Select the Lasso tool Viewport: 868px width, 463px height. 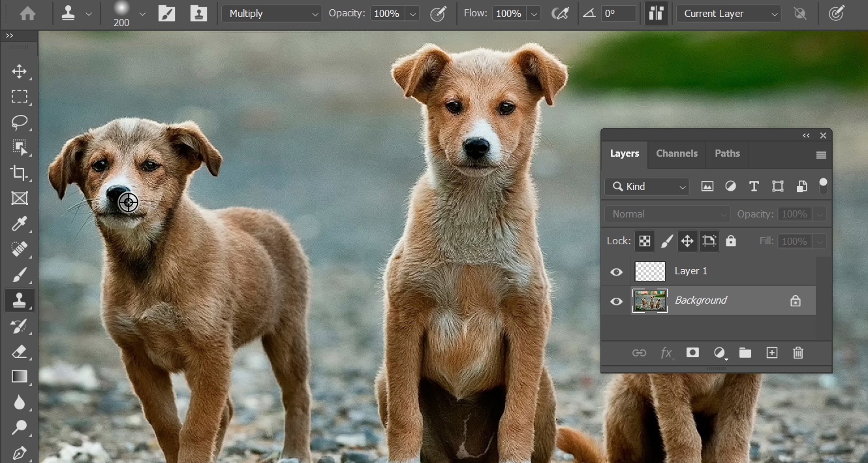(x=20, y=122)
